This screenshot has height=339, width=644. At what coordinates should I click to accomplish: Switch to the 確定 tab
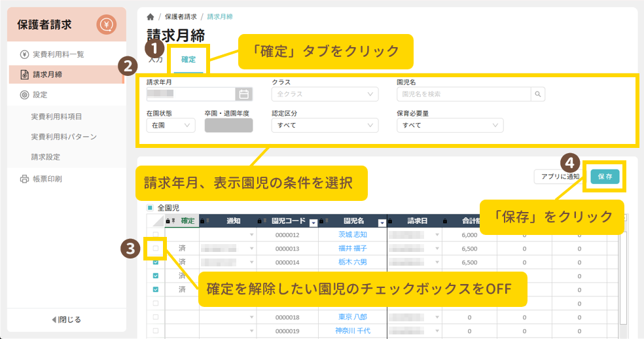click(188, 60)
